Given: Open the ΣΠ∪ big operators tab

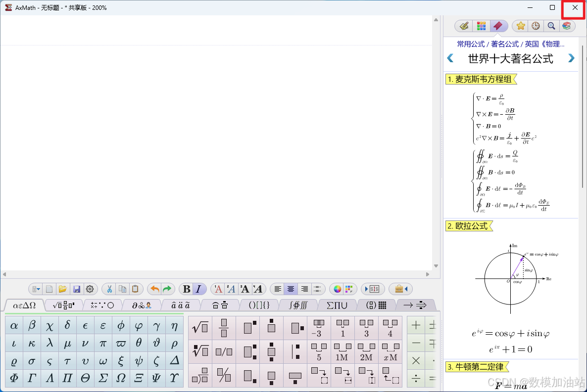Looking at the screenshot, I should click(x=337, y=305).
